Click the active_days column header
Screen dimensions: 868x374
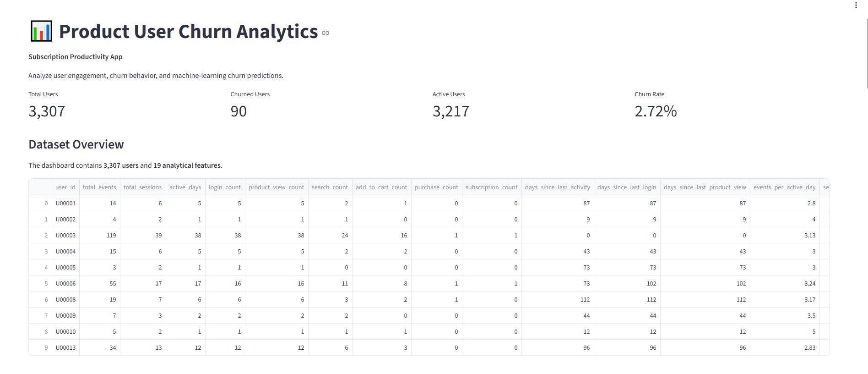(x=185, y=187)
